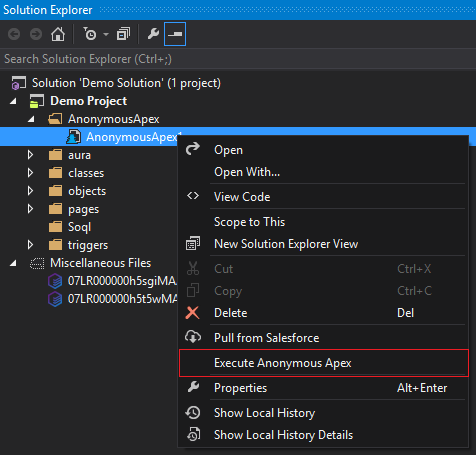Select the Soql folder label

79,227
